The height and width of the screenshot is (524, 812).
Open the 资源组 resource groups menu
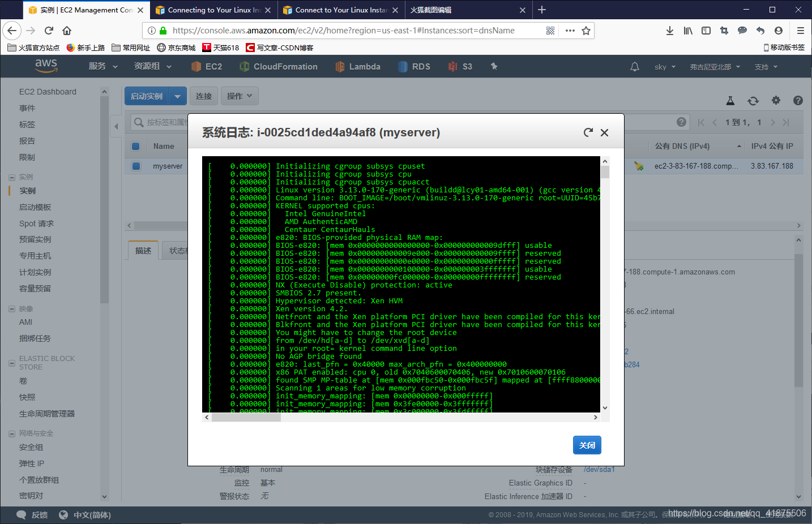(153, 67)
